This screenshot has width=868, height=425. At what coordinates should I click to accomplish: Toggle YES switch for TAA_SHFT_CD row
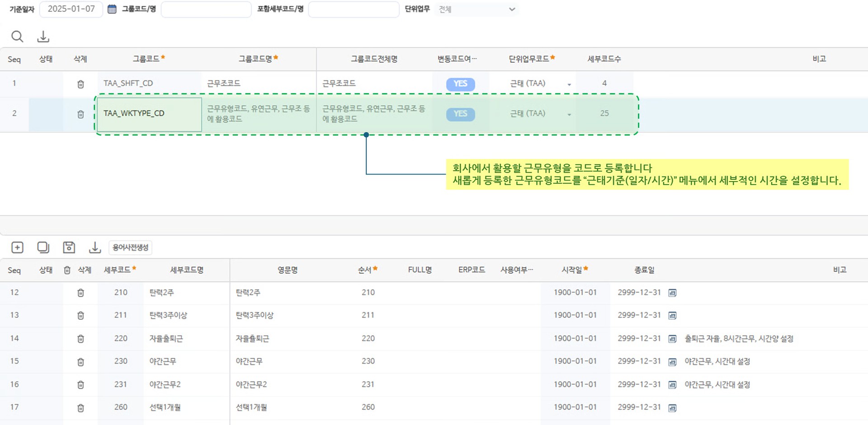460,84
